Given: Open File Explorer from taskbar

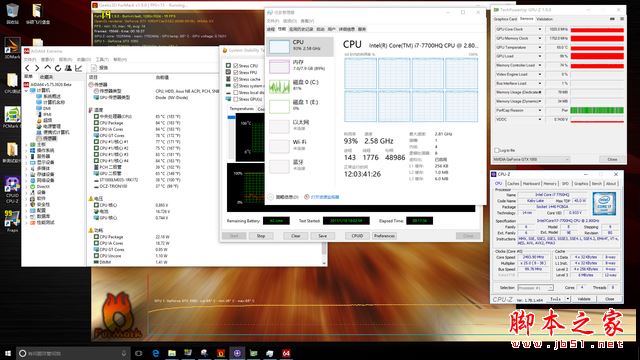Looking at the screenshot, I should [x=172, y=353].
